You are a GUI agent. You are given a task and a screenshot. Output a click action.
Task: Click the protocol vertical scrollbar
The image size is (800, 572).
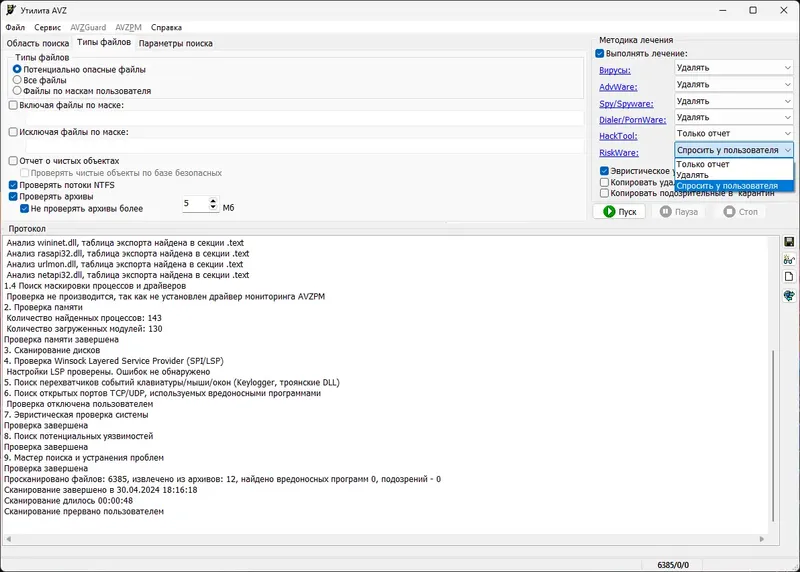pos(773,435)
